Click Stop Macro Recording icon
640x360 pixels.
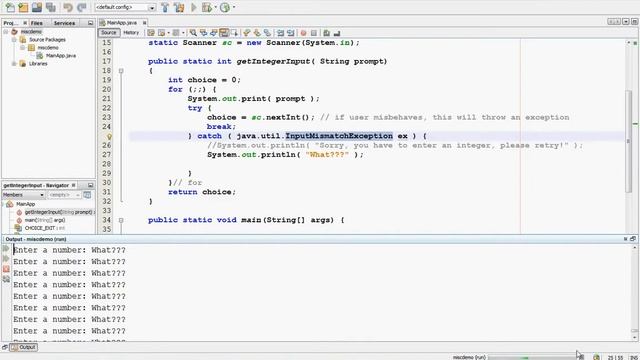314,33
